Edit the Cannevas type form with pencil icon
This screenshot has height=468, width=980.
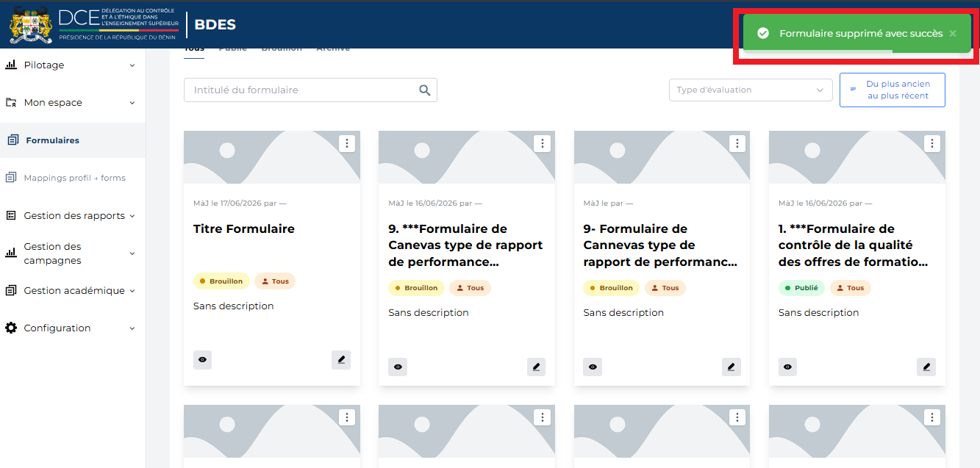pos(731,367)
